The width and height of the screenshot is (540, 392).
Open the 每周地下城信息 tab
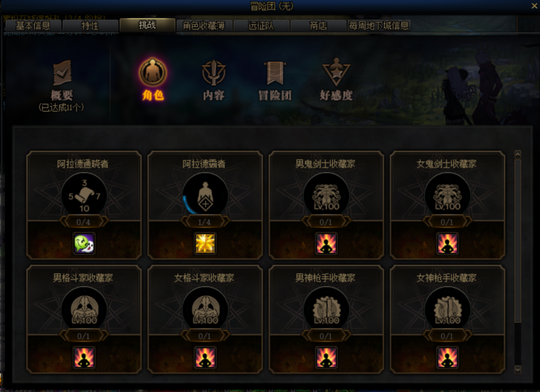(x=378, y=26)
